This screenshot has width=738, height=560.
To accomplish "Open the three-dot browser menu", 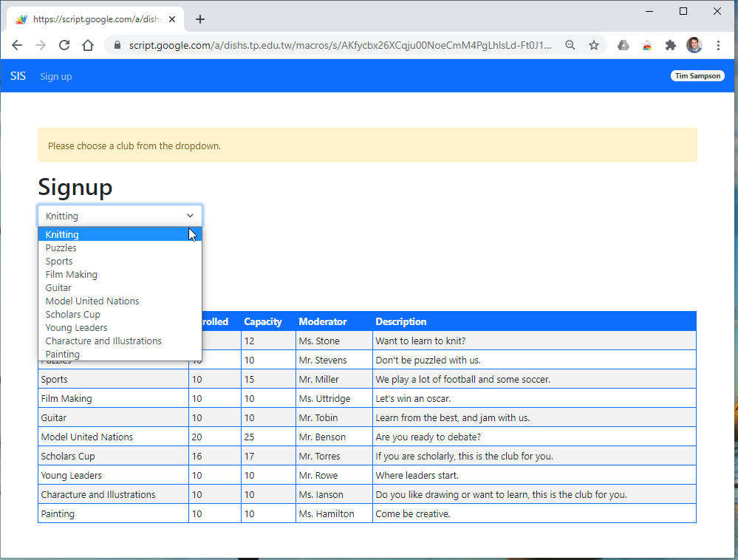I will pos(719,45).
